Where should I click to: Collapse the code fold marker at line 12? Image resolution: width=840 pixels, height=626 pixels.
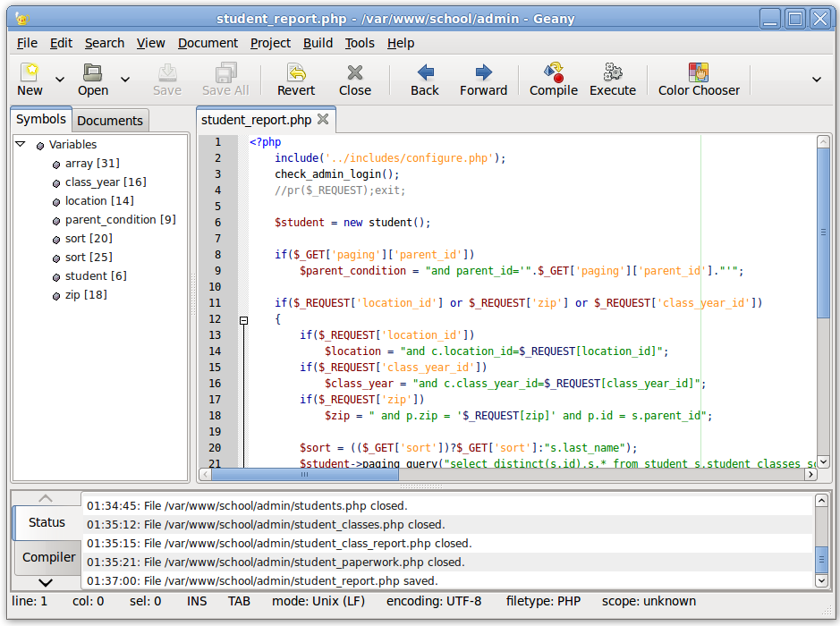[243, 320]
